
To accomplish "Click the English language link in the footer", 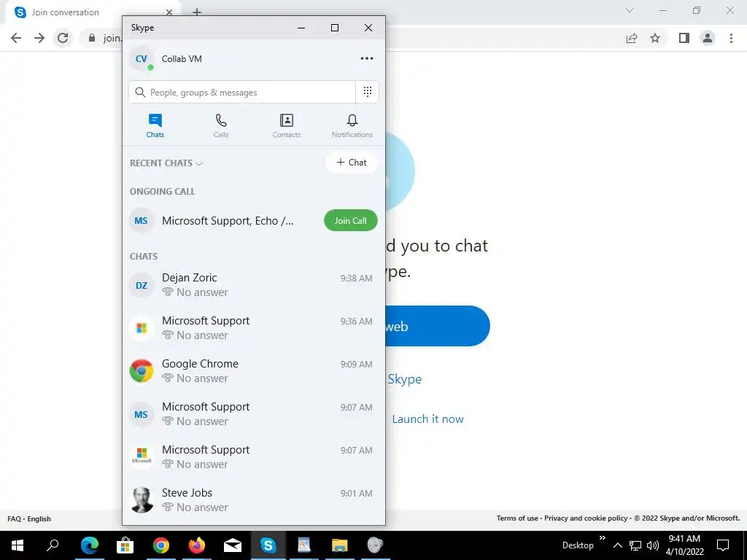I will tap(39, 519).
